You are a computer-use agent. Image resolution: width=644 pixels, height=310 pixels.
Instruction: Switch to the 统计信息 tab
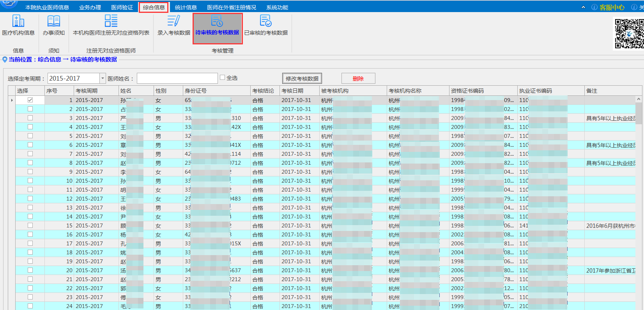click(x=186, y=7)
